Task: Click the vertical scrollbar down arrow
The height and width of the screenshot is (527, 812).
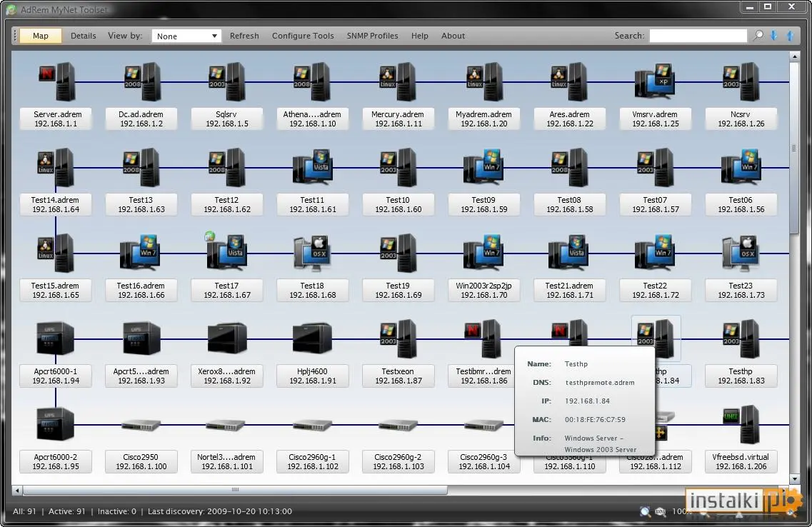Action: coord(794,479)
